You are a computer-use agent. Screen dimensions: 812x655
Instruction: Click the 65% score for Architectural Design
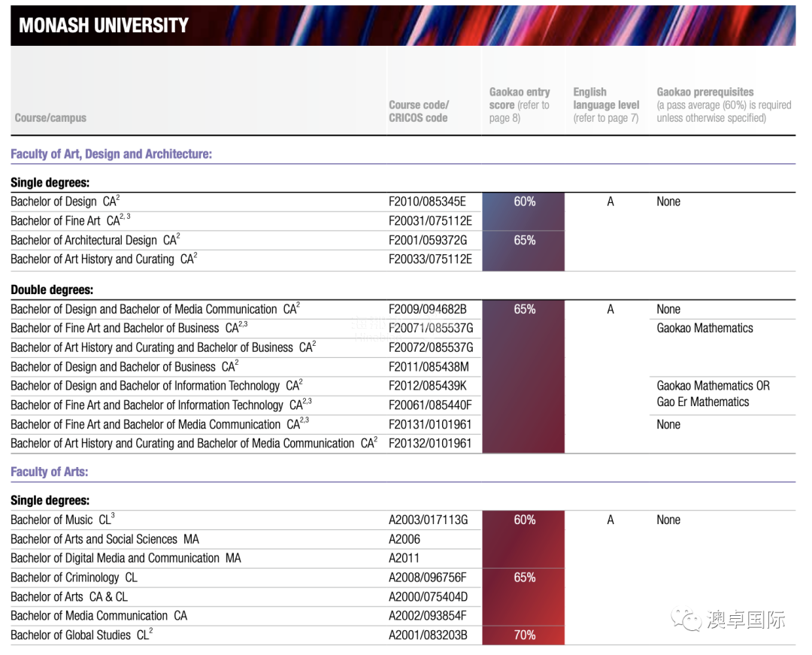(x=525, y=240)
